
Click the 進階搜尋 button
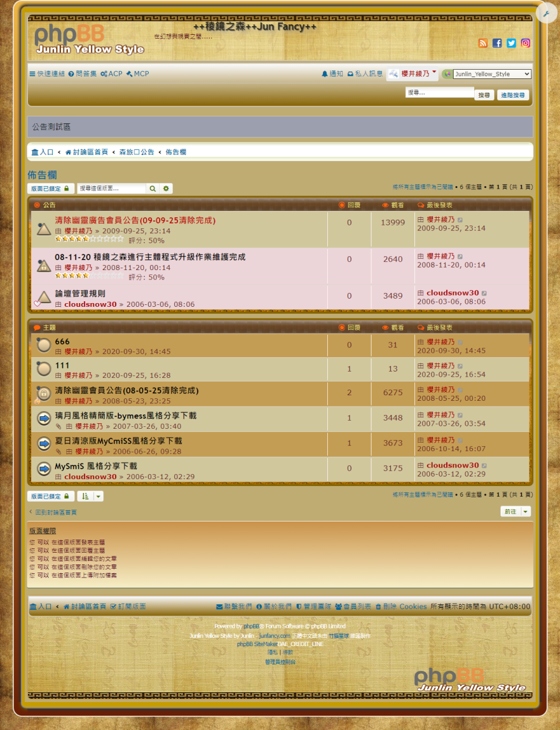(513, 95)
